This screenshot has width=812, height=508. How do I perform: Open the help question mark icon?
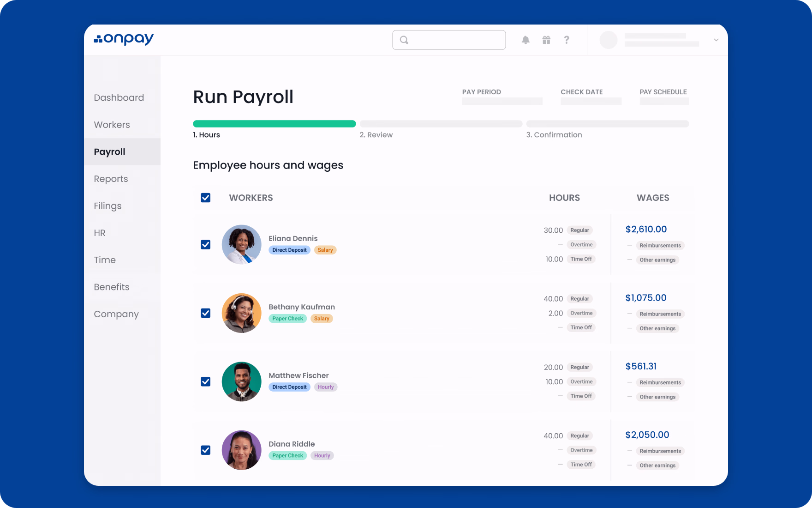point(567,40)
